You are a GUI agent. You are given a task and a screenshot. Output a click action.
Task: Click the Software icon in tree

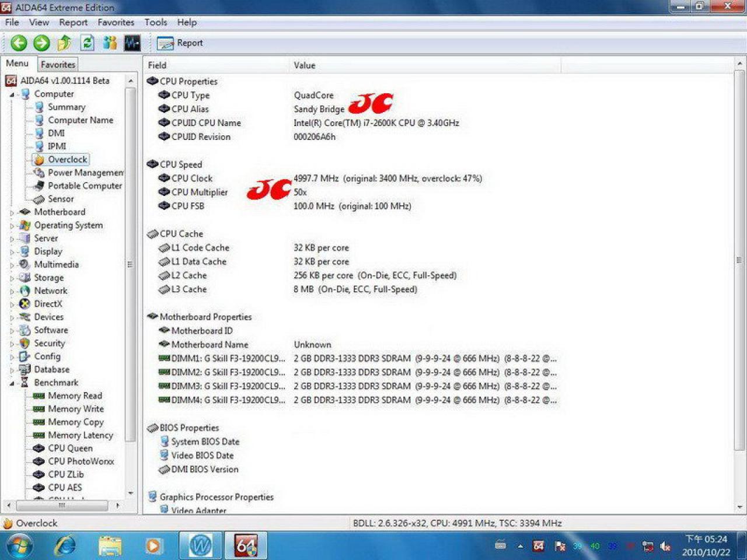[25, 330]
